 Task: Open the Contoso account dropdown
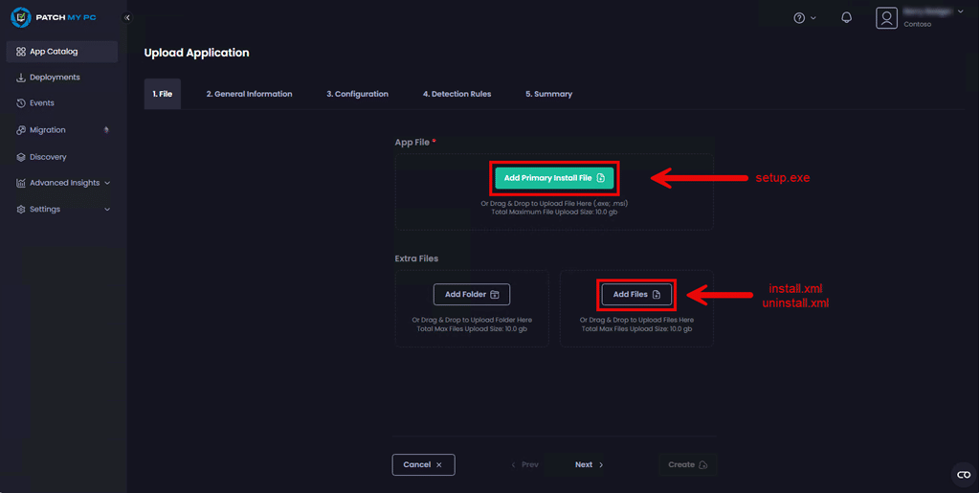(960, 12)
